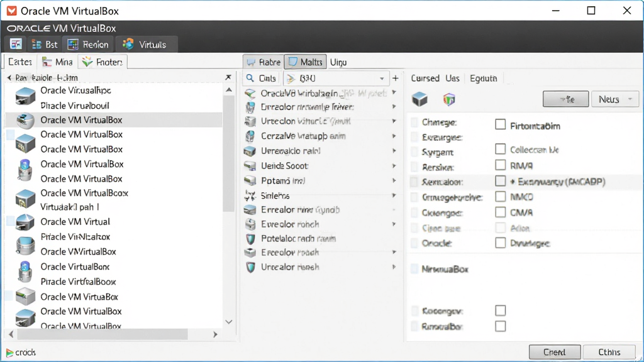Click the gray cube icon under Cursed
This screenshot has width=644, height=362.
point(419,99)
